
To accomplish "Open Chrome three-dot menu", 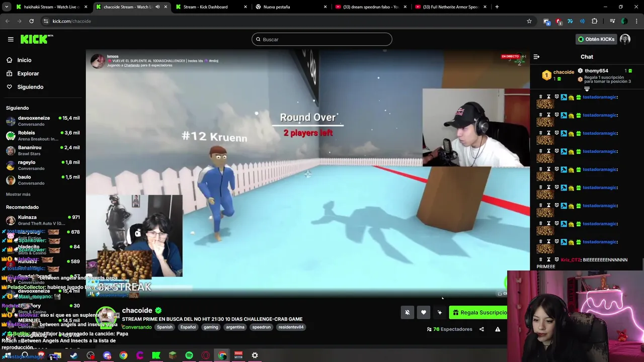I will (637, 21).
